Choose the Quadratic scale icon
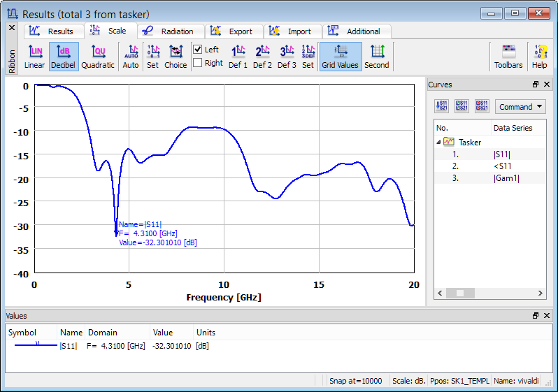Image resolution: width=558 pixels, height=392 pixels. pyautogui.click(x=97, y=56)
